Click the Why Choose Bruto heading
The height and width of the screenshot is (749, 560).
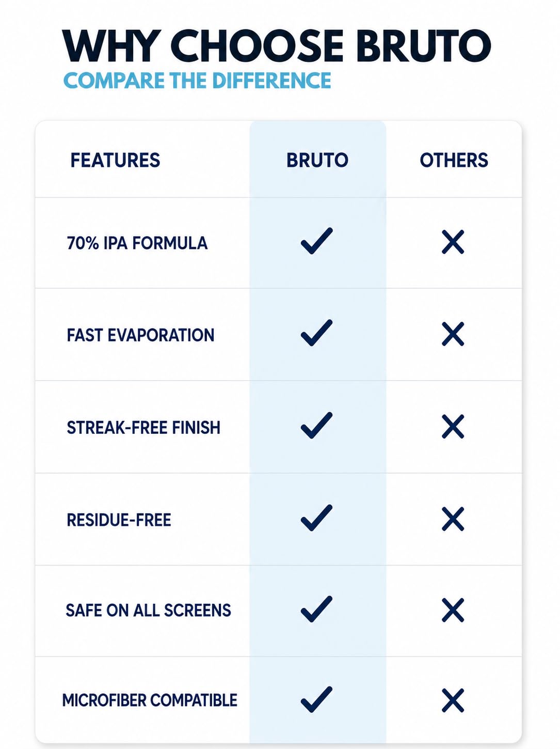(277, 46)
